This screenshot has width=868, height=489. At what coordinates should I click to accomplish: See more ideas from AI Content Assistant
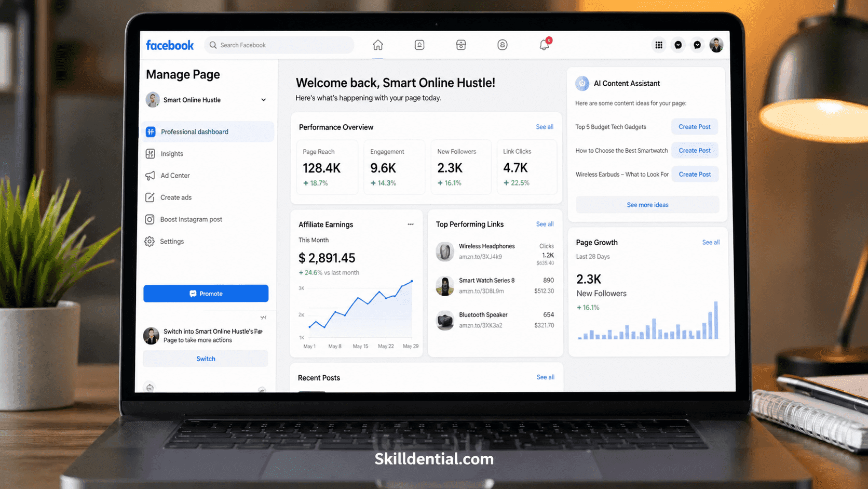point(647,205)
